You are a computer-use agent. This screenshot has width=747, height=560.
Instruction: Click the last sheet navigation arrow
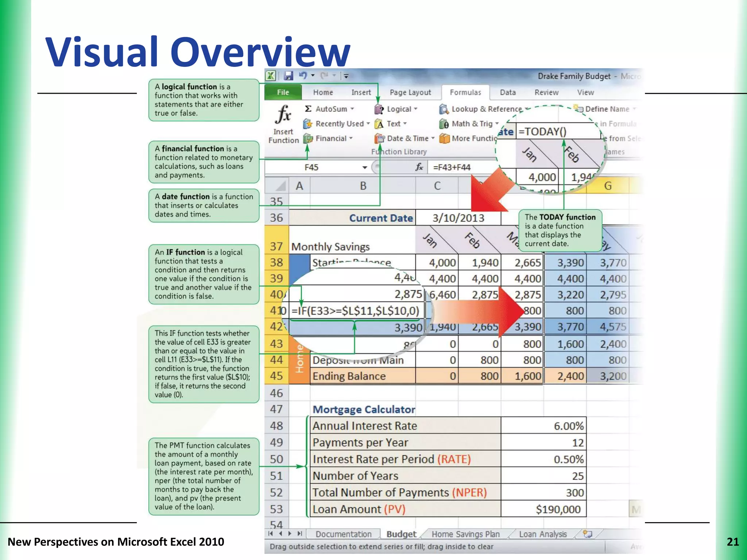(300, 534)
